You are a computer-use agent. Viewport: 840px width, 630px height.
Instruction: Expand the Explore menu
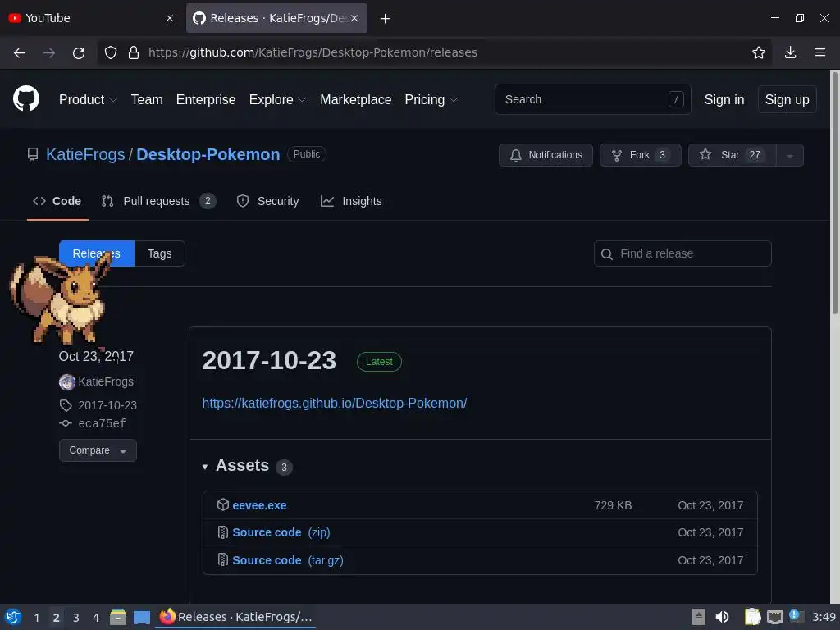pyautogui.click(x=277, y=99)
